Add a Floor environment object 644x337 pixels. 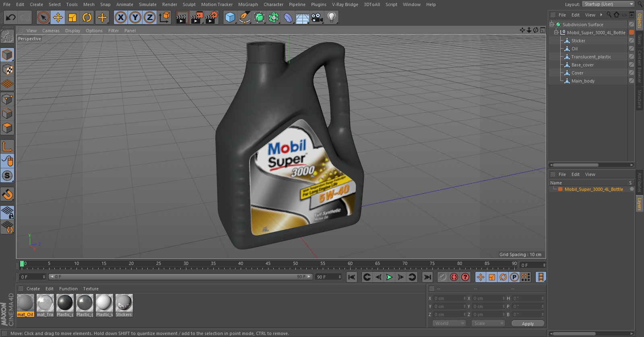303,17
